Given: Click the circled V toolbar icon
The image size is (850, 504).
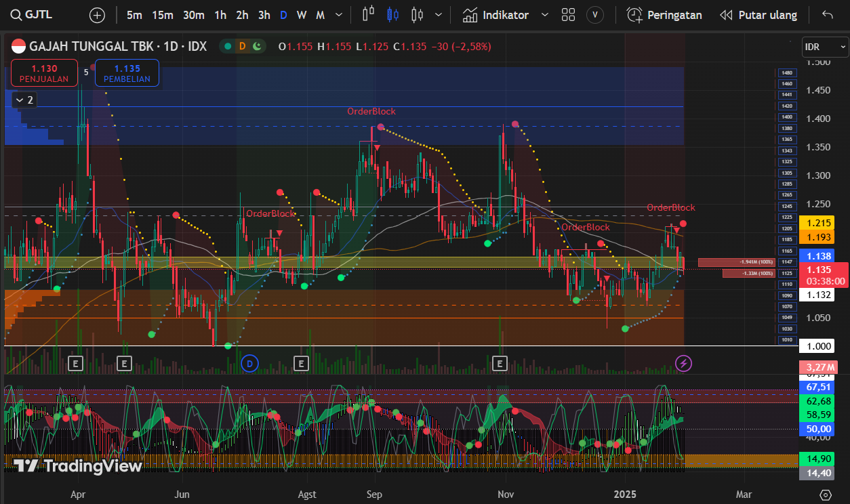Looking at the screenshot, I should 595,15.
